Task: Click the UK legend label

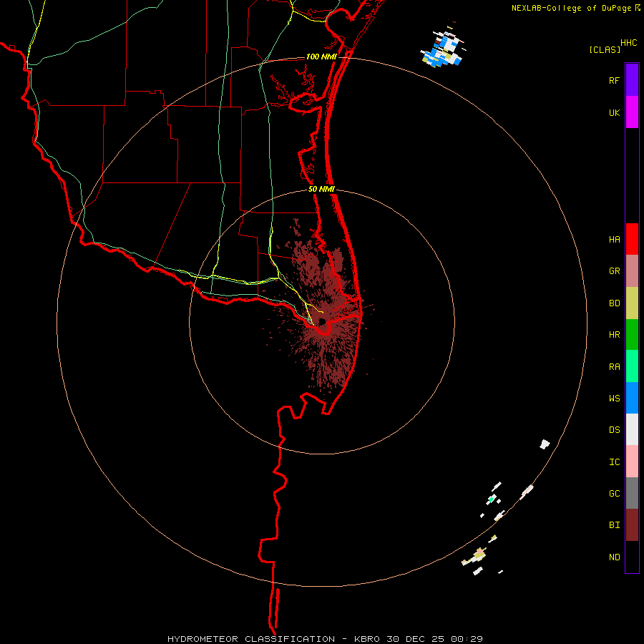Action: point(615,113)
